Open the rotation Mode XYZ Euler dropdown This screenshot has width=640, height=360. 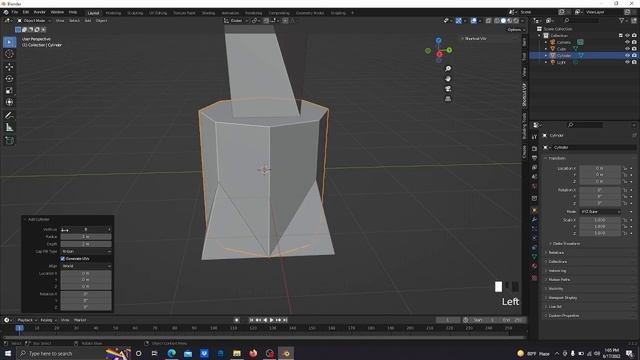click(600, 212)
